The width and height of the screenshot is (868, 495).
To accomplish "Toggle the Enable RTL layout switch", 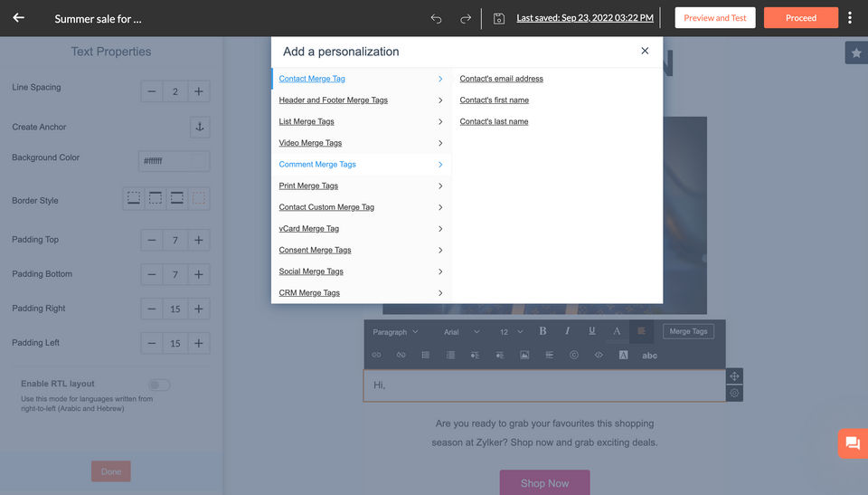I will (x=159, y=385).
